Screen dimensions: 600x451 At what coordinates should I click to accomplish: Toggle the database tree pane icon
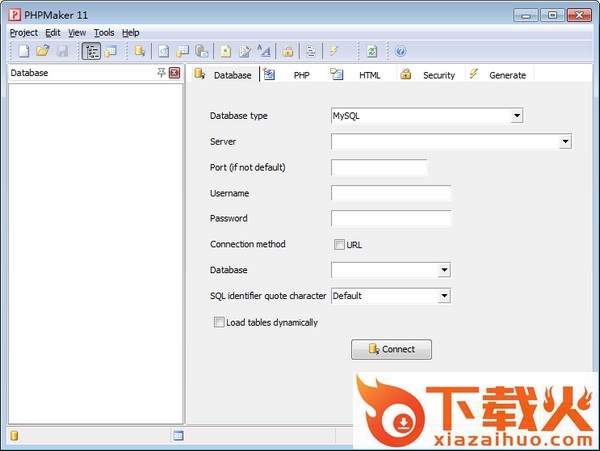91,51
